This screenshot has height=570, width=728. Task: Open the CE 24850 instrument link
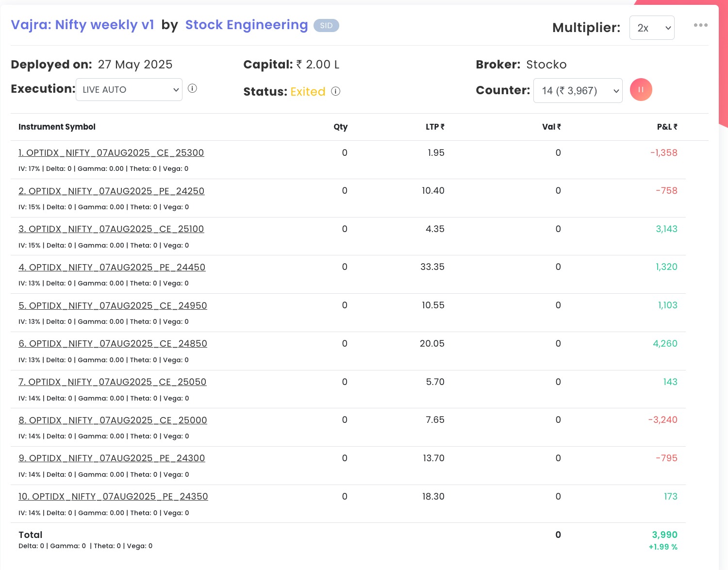click(x=113, y=344)
